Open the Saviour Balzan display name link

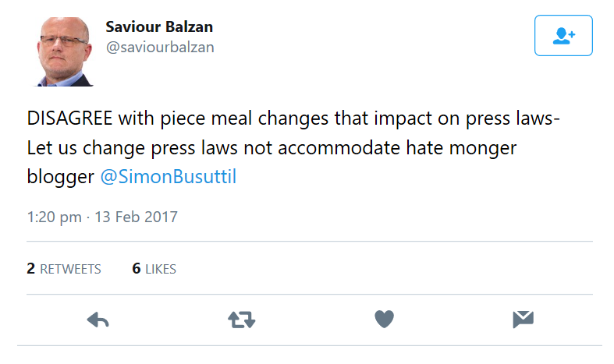pyautogui.click(x=159, y=27)
